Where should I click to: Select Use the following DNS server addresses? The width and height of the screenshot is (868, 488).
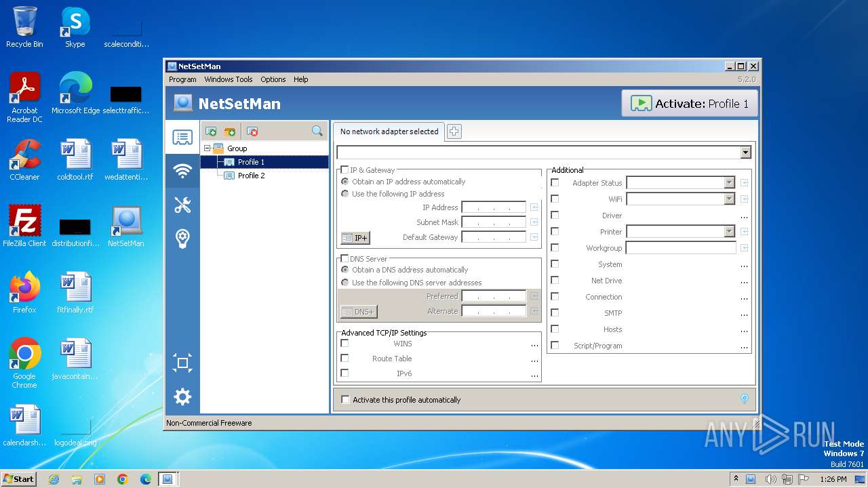tap(345, 283)
